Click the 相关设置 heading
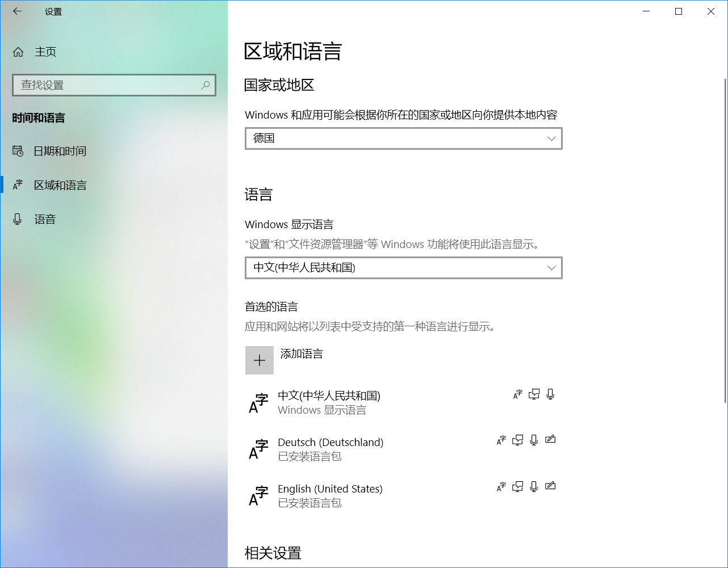Image resolution: width=728 pixels, height=568 pixels. pos(273,553)
